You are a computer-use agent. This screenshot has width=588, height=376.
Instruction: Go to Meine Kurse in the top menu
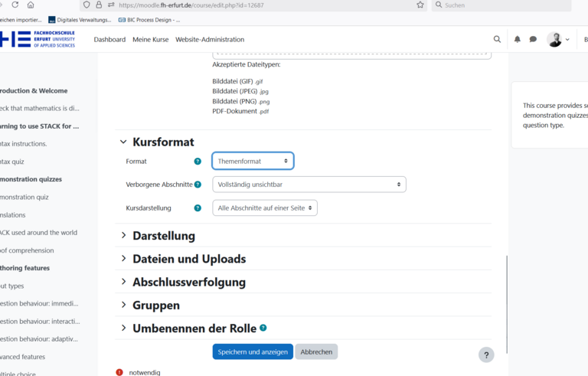[150, 40]
